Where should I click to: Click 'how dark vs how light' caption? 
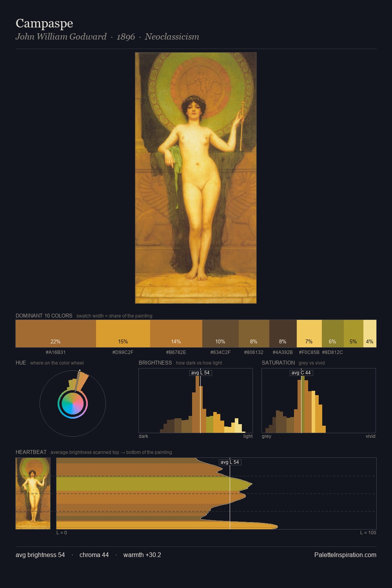[x=199, y=363]
